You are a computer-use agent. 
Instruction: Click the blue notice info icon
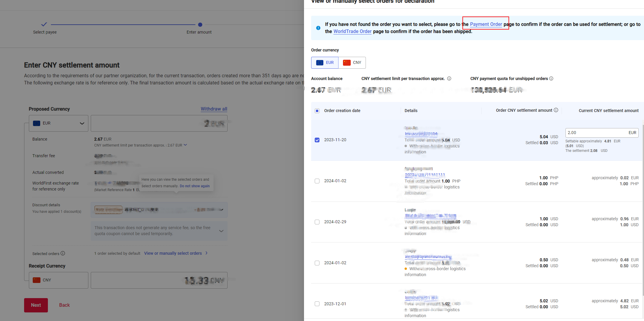tap(318, 28)
